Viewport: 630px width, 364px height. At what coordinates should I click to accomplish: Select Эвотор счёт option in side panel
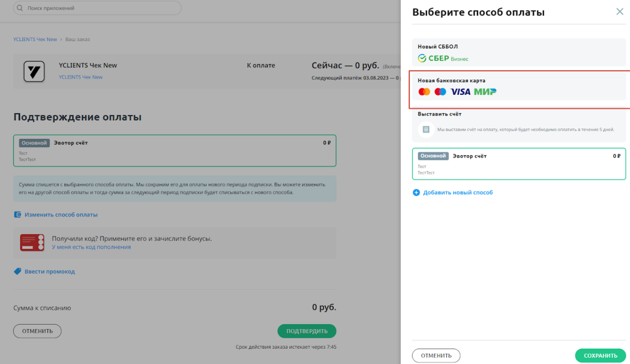coord(519,164)
